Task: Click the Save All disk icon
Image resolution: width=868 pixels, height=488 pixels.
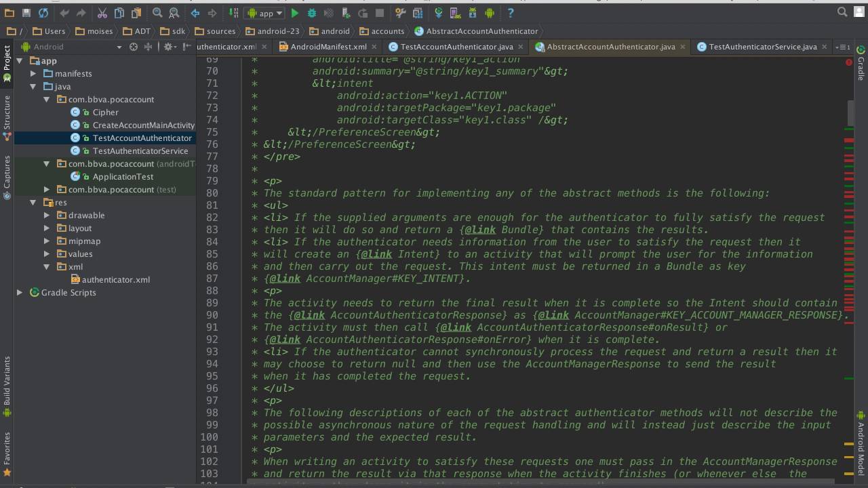Action: (26, 13)
